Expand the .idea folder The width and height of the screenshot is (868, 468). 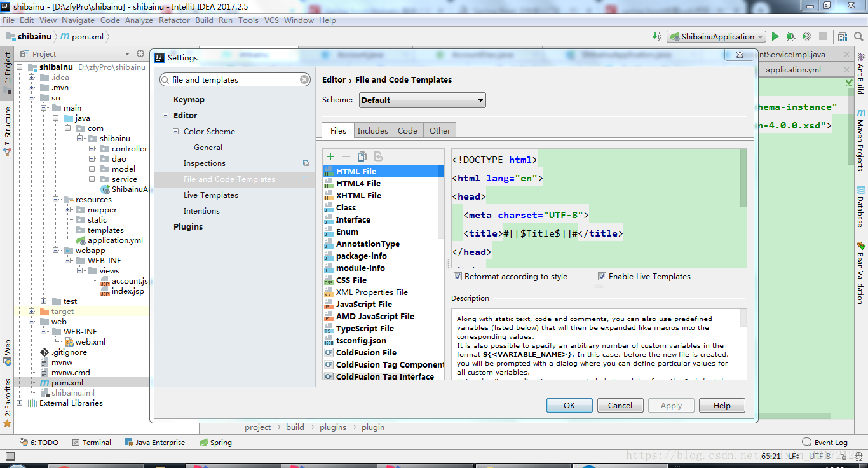pos(32,78)
